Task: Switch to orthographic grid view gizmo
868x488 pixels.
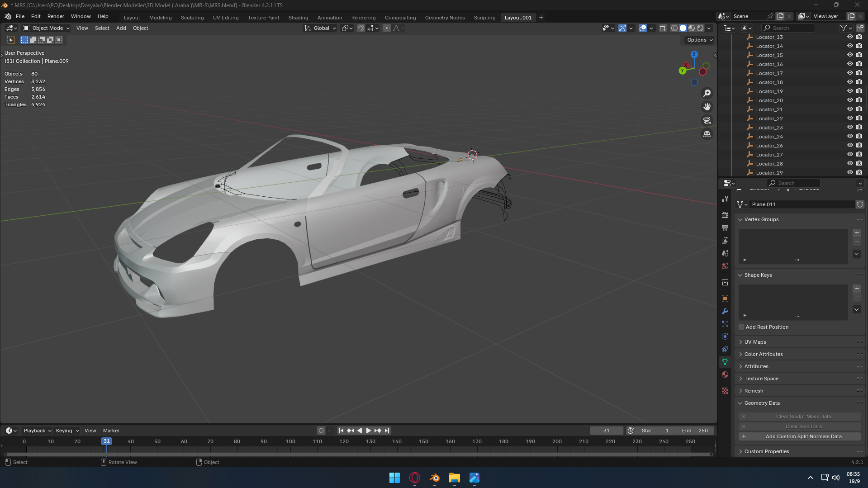Action: click(x=707, y=134)
